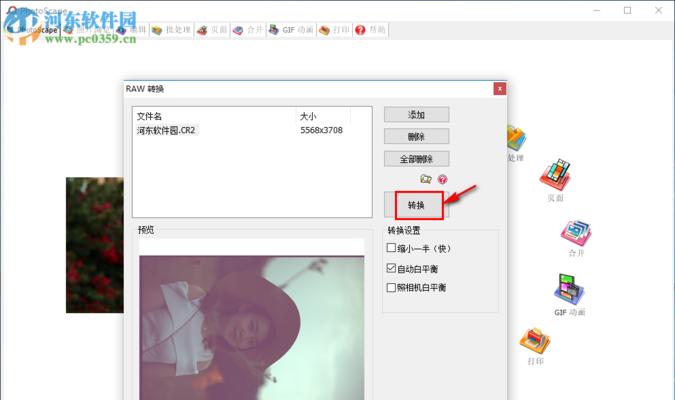Select the file 河东软件园.CR2 in list
Viewport: 675px width, 400px height.
click(x=166, y=130)
